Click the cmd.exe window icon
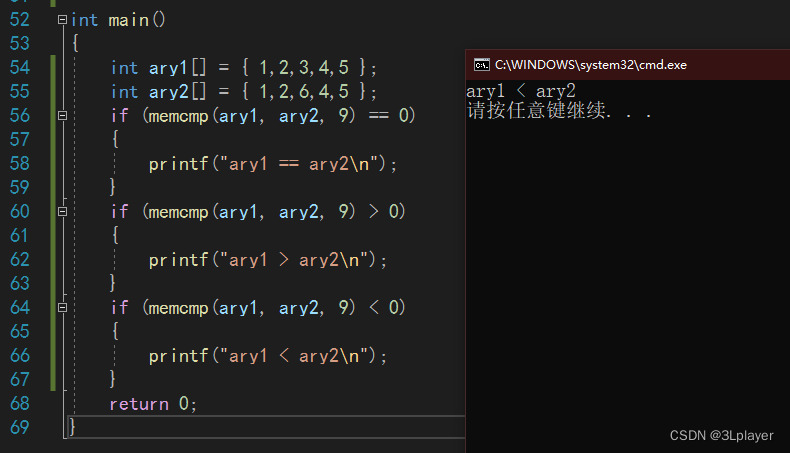The height and width of the screenshot is (453, 790). click(x=482, y=64)
